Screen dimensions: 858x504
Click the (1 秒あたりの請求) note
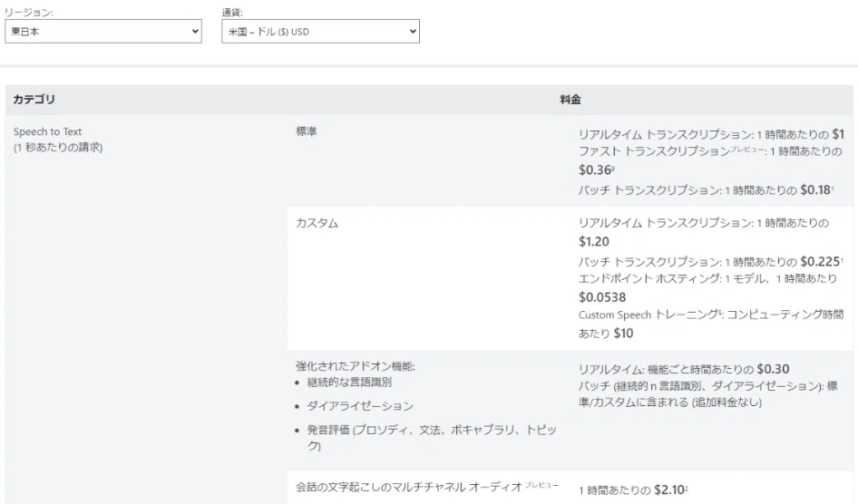(58, 147)
